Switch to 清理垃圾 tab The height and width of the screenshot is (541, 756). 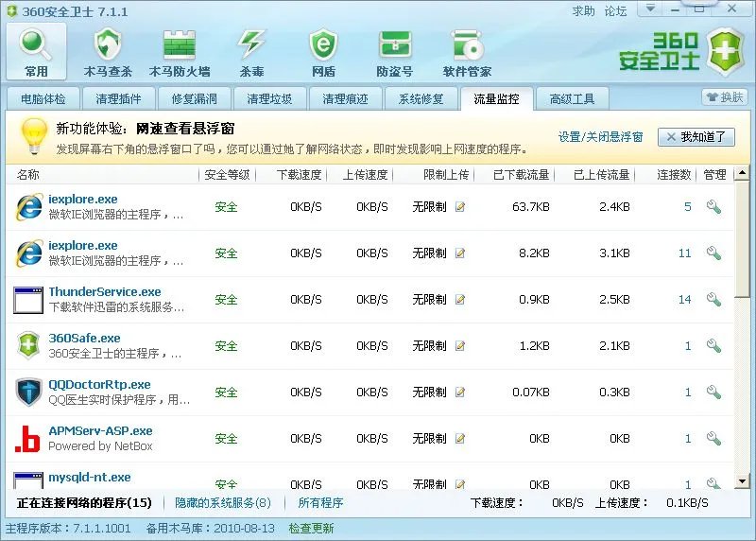[269, 99]
